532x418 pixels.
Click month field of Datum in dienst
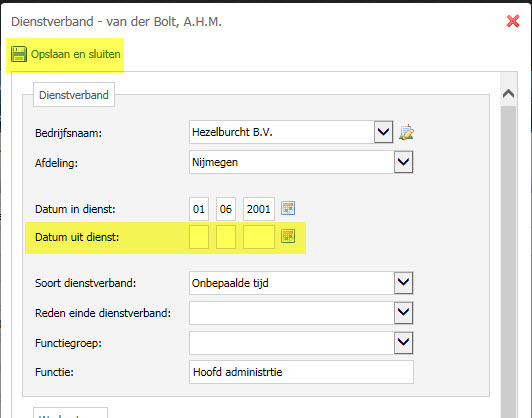(x=226, y=209)
